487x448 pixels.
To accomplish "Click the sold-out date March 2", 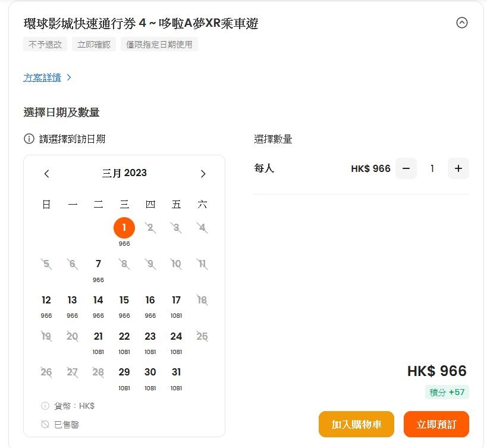I will [x=150, y=228].
